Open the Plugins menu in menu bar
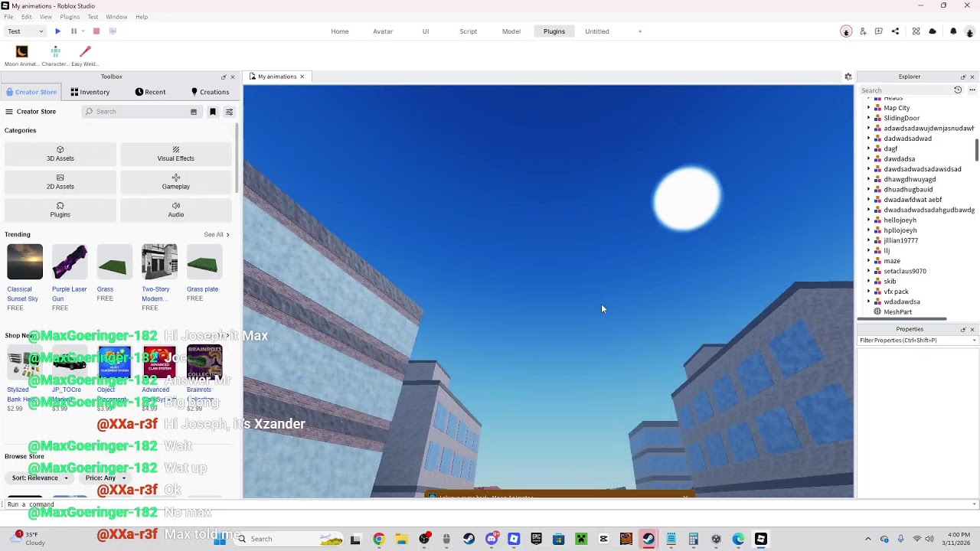The width and height of the screenshot is (980, 551). [70, 17]
